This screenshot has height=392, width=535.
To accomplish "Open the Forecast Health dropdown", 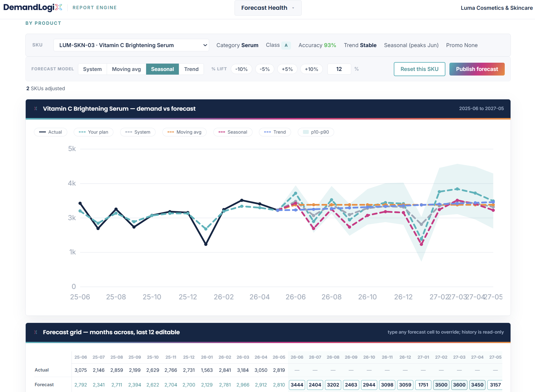I will (268, 8).
